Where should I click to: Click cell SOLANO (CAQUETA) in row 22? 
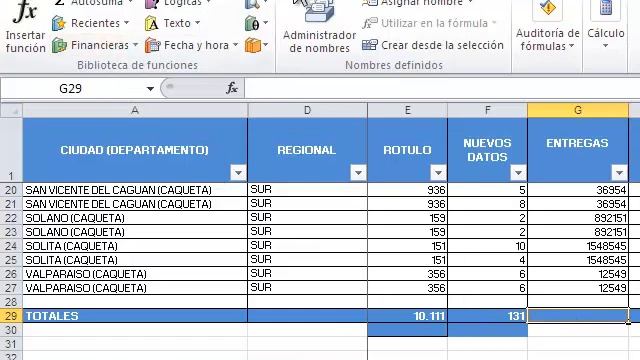pos(135,218)
